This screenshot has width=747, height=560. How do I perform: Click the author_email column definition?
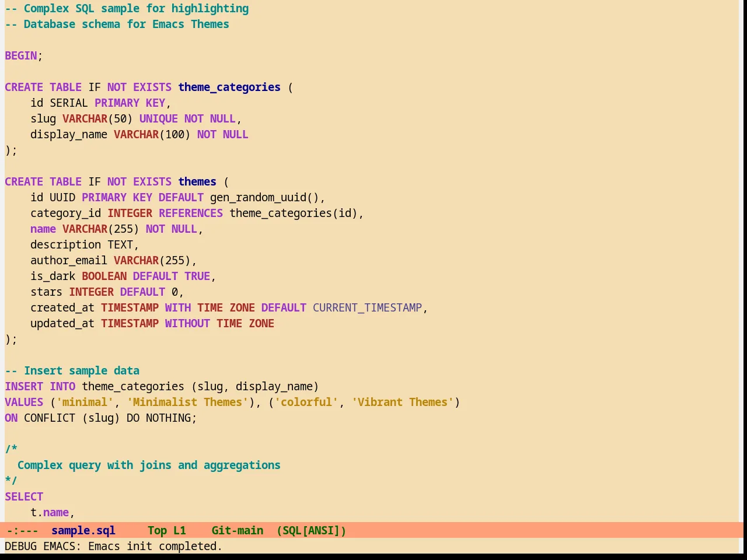click(x=114, y=260)
